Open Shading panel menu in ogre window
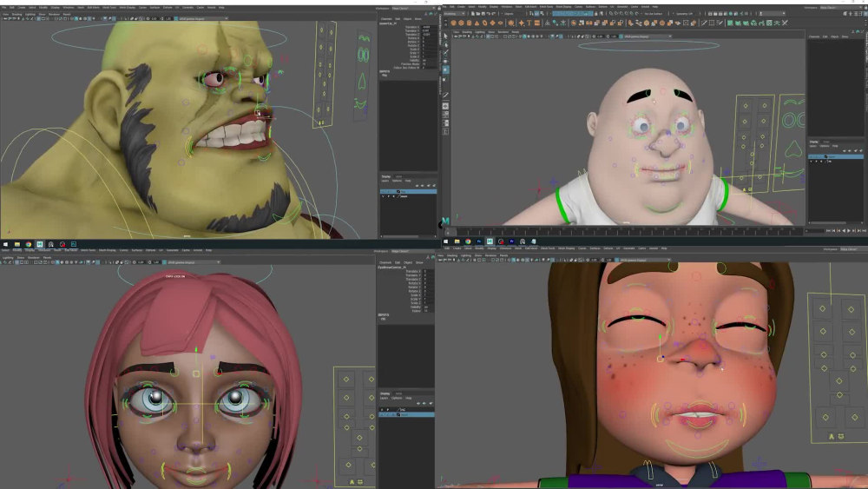 pos(17,15)
